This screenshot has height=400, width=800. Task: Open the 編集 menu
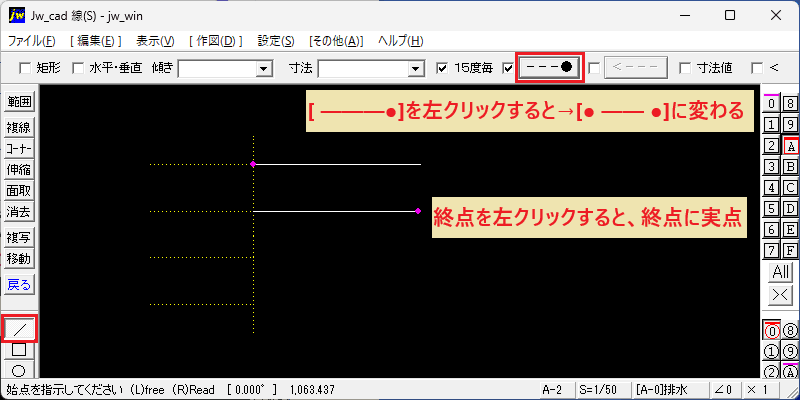96,41
